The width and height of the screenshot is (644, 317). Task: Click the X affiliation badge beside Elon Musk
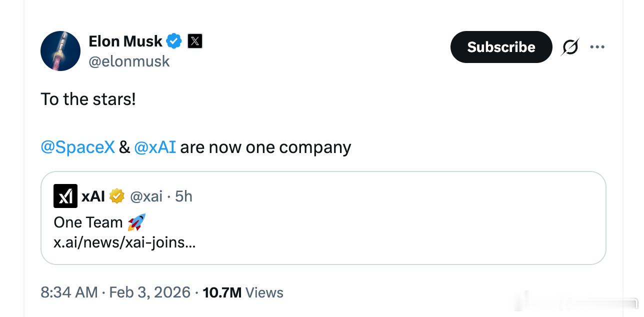[x=195, y=41]
